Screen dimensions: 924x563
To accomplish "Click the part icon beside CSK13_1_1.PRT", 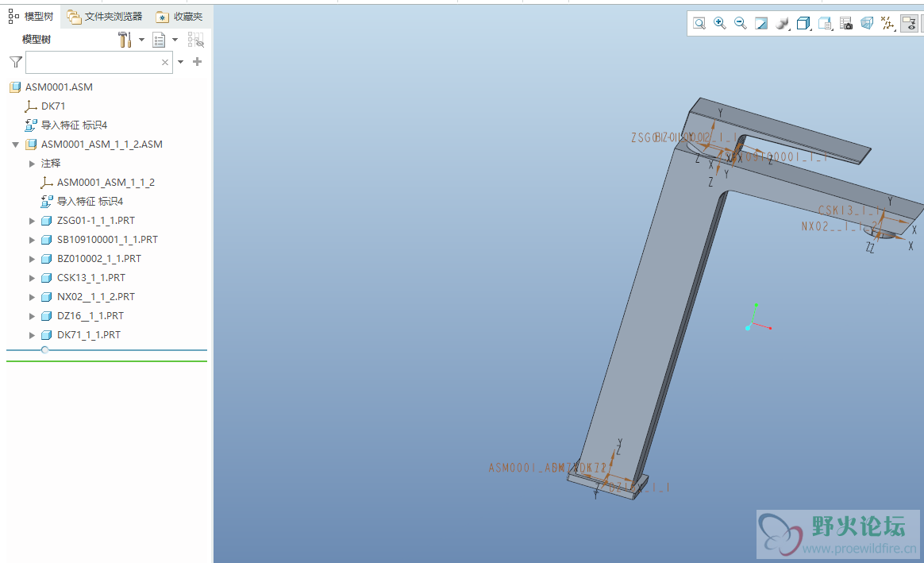I will tap(47, 278).
